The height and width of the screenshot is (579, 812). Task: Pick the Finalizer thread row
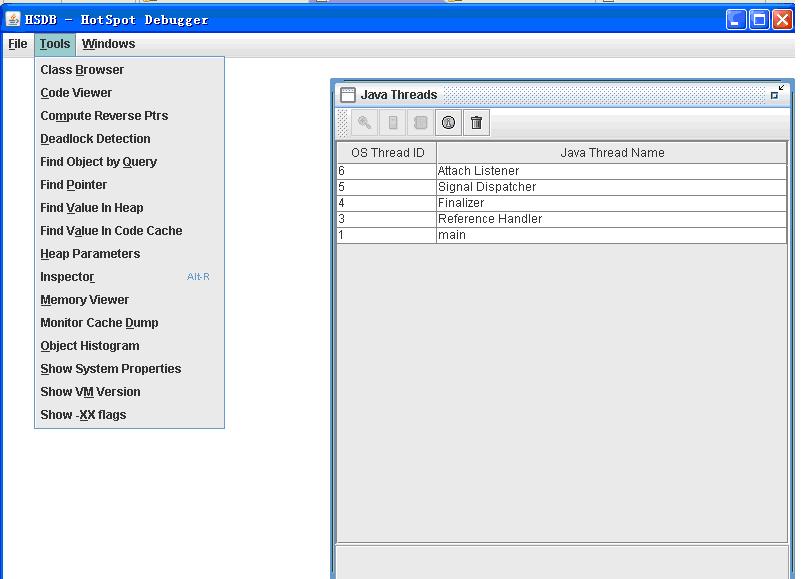pos(562,203)
